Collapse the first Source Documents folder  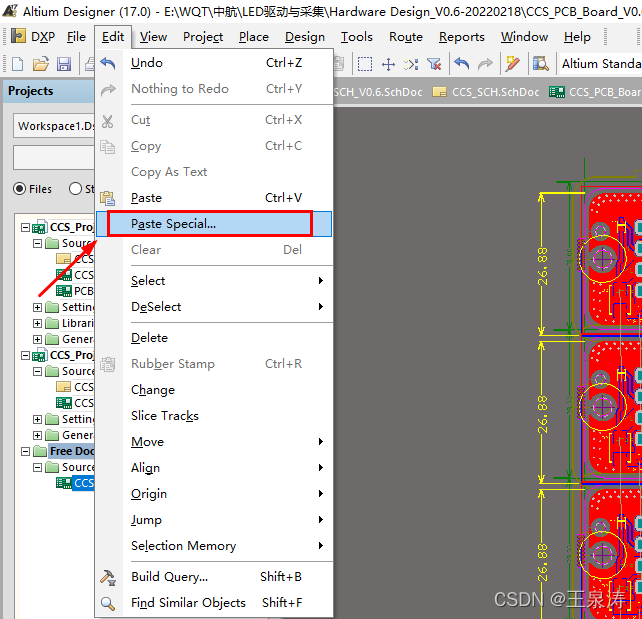(x=37, y=243)
